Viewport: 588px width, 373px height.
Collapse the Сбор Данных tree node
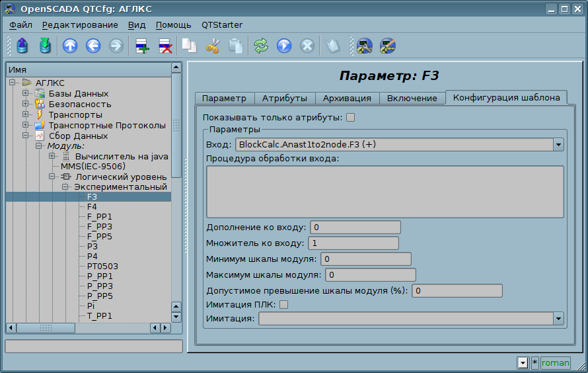pos(25,135)
